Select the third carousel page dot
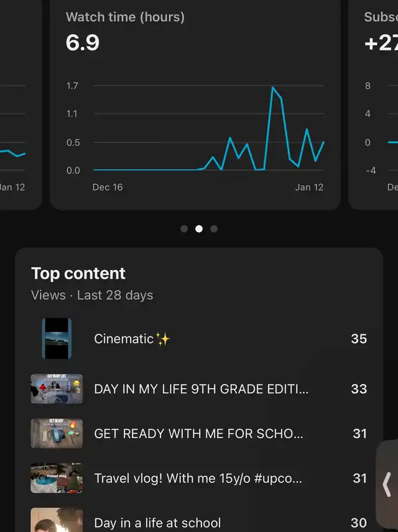The width and height of the screenshot is (398, 532). (213, 229)
